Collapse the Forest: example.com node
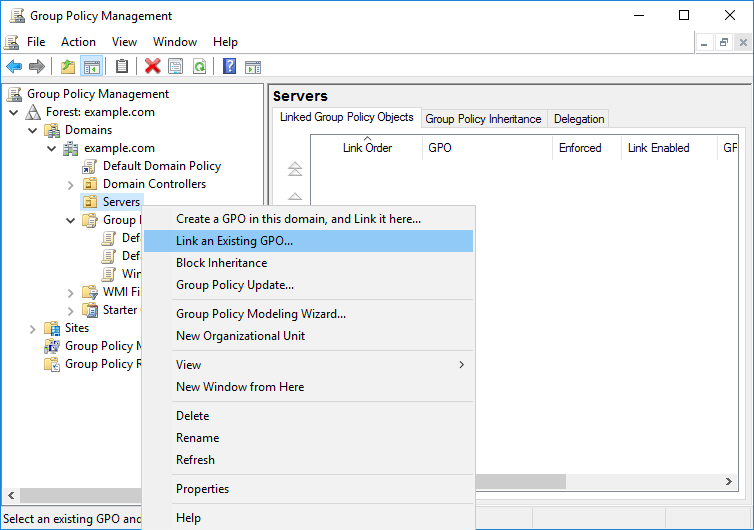Image resolution: width=754 pixels, height=530 pixels. coord(13,113)
